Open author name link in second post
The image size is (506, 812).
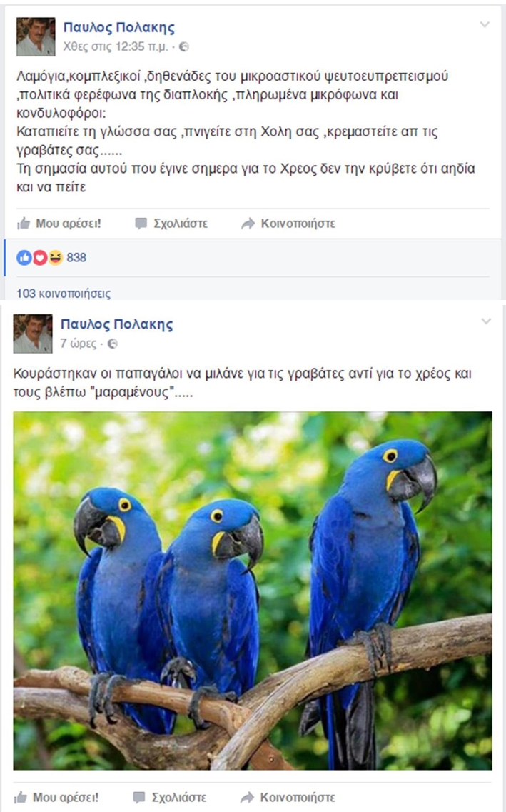[x=117, y=325]
